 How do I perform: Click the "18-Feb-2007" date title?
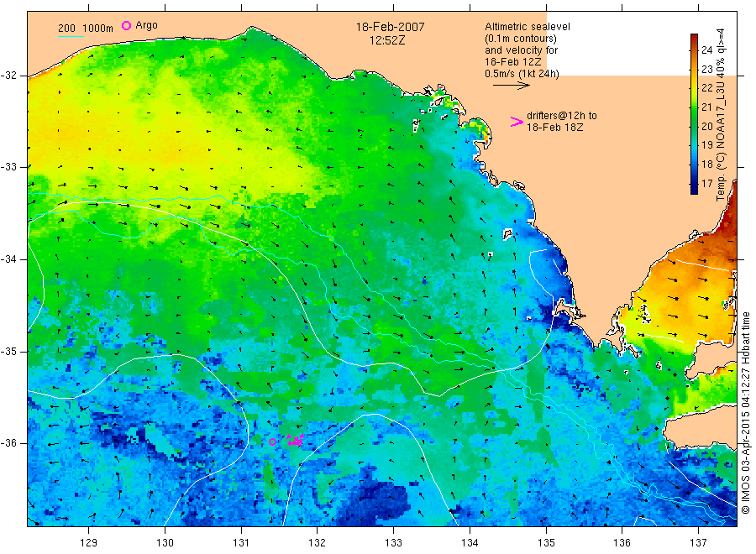pyautogui.click(x=390, y=27)
